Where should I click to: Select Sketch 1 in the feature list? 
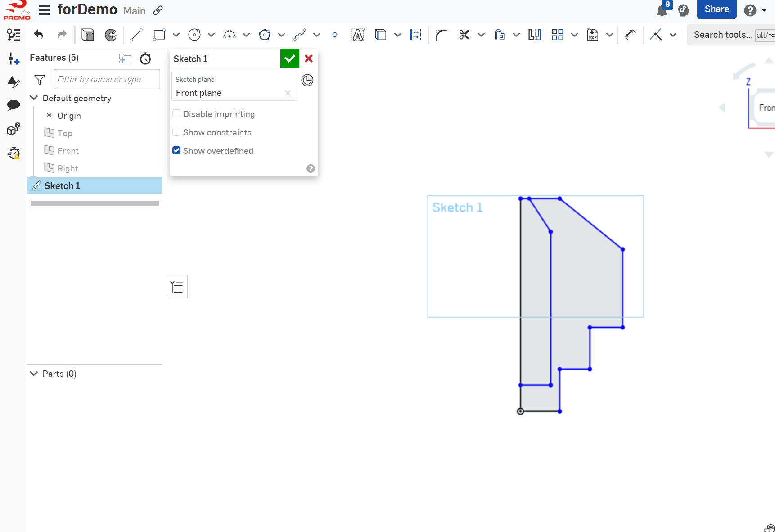tap(62, 186)
